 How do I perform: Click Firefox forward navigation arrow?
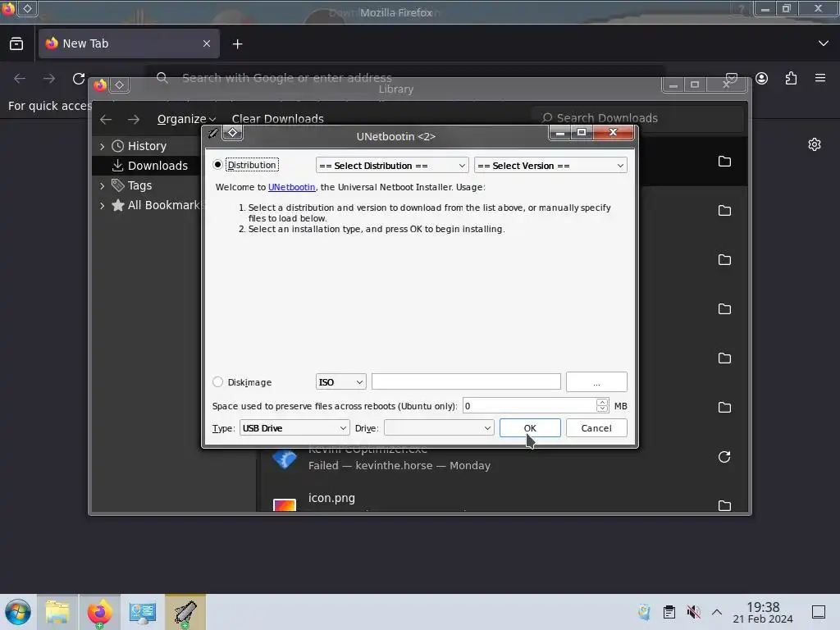49,79
